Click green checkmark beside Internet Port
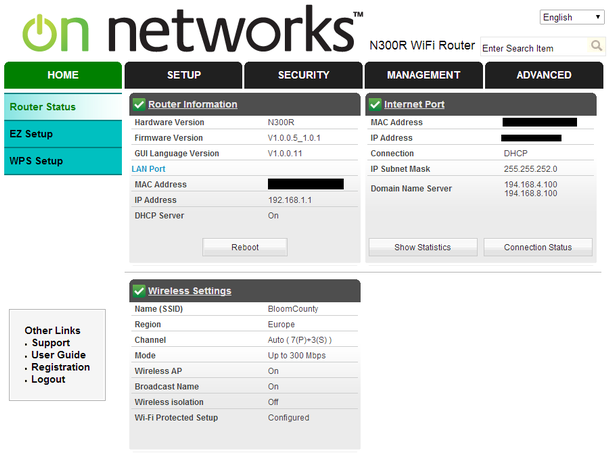The image size is (610, 467). tap(375, 104)
